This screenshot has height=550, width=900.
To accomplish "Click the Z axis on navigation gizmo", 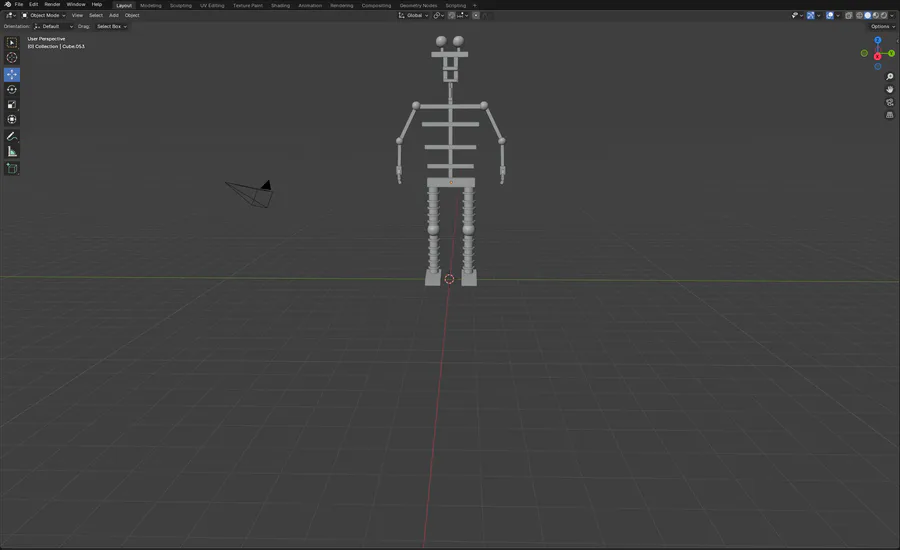I will [x=878, y=40].
